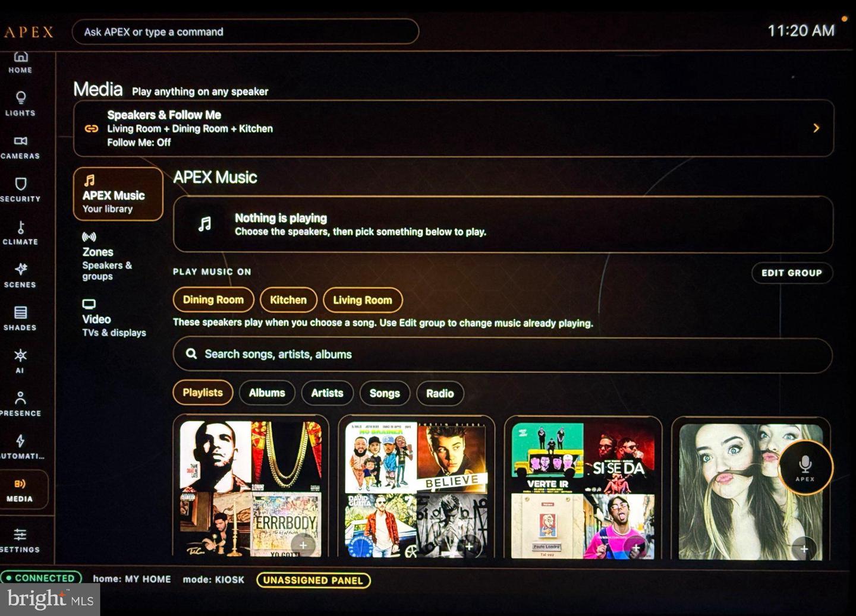Image resolution: width=856 pixels, height=616 pixels.
Task: Focus the Search songs, artists, albums field
Action: [x=502, y=355]
